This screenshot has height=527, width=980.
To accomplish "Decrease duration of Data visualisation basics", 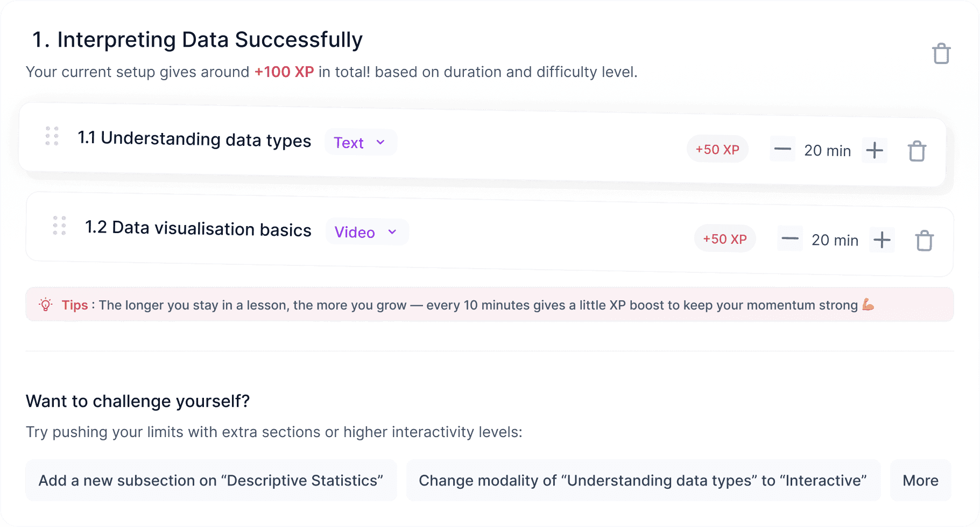I will tap(789, 239).
